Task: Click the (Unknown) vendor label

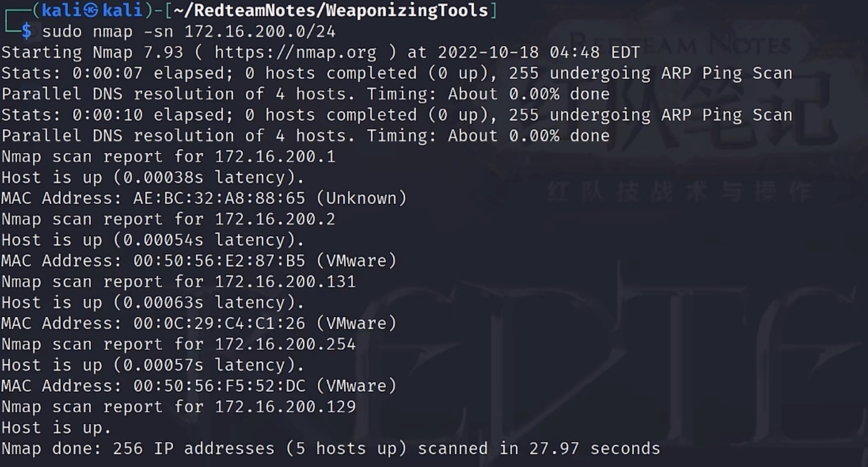Action: coord(361,198)
